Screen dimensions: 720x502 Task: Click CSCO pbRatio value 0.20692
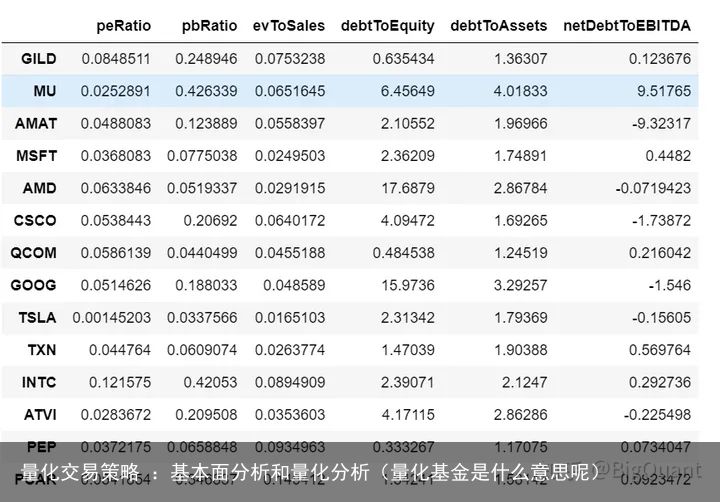pos(210,220)
